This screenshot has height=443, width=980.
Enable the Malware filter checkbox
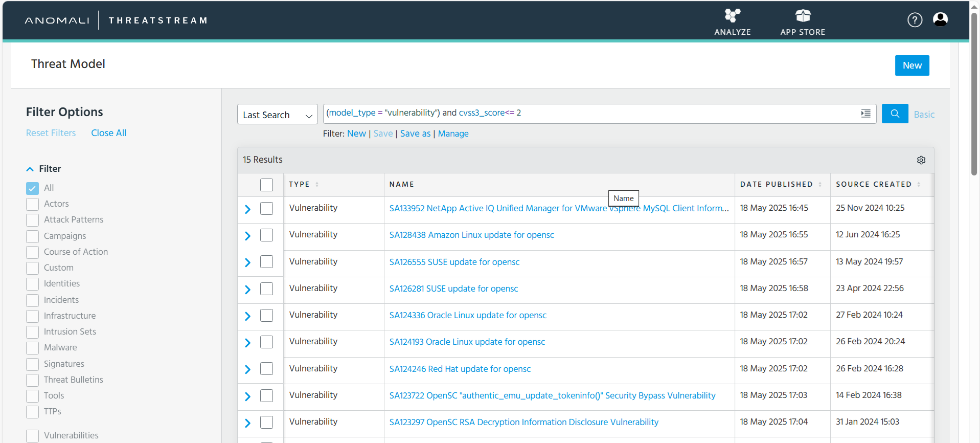point(32,348)
